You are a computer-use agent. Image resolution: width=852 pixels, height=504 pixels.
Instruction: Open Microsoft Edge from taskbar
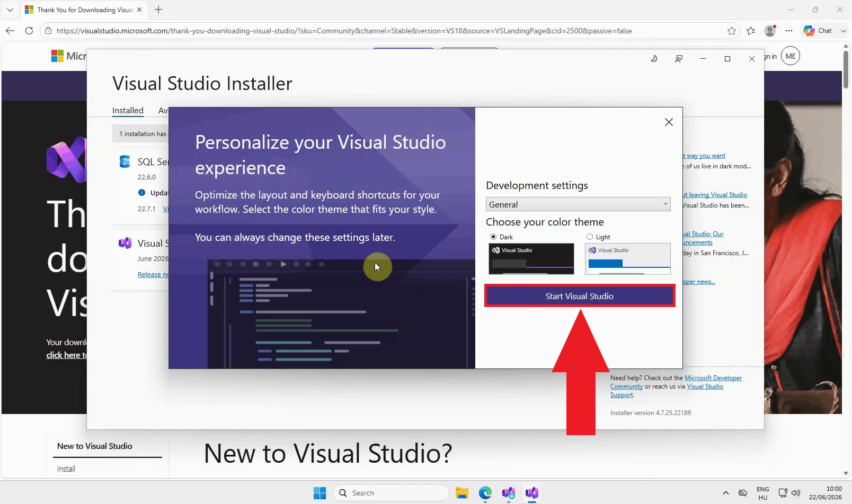tap(485, 493)
